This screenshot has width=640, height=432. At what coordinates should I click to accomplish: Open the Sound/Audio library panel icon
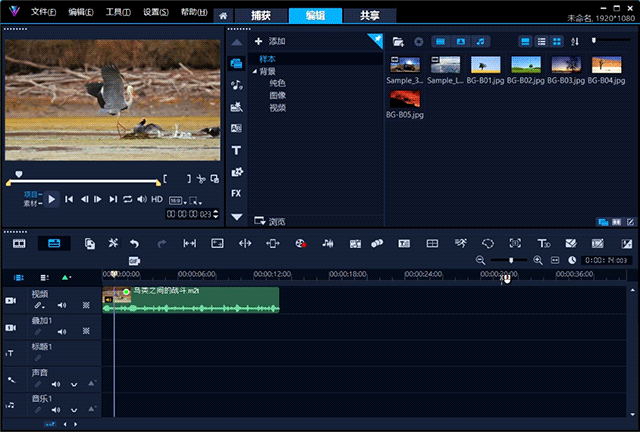[236, 85]
